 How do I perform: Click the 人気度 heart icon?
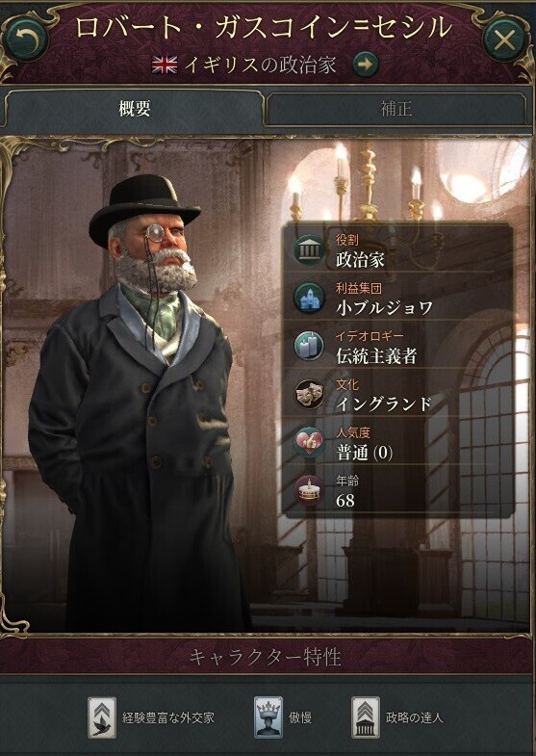(310, 442)
